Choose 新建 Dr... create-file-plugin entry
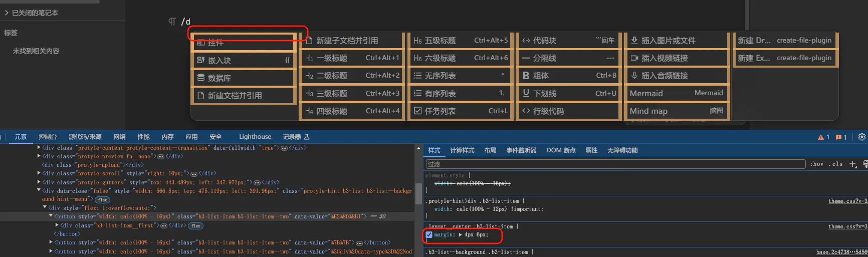This screenshot has width=868, height=257. point(785,41)
